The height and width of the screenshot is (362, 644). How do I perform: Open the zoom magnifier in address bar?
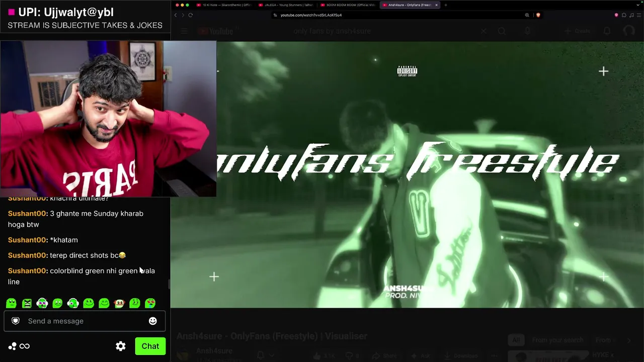click(527, 15)
